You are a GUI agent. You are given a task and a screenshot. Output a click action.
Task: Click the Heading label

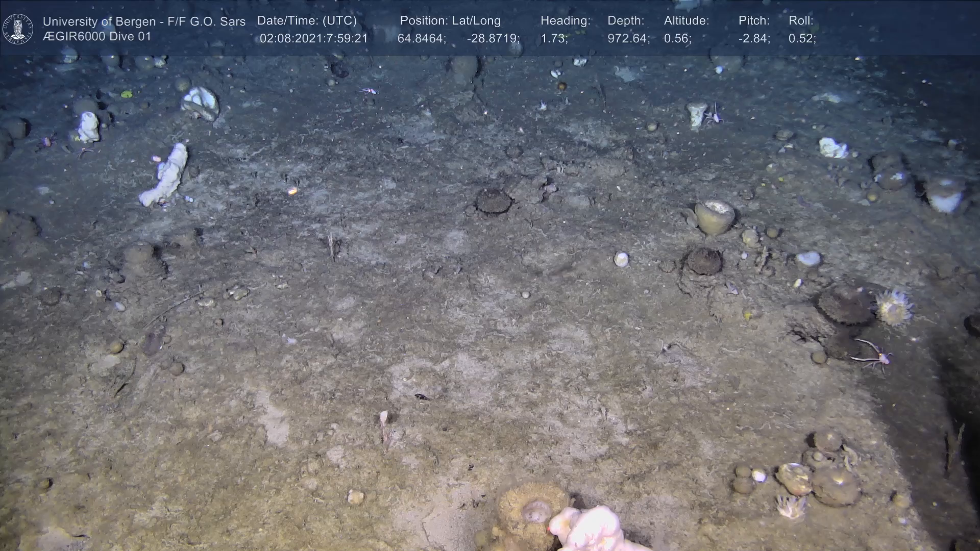pos(565,21)
